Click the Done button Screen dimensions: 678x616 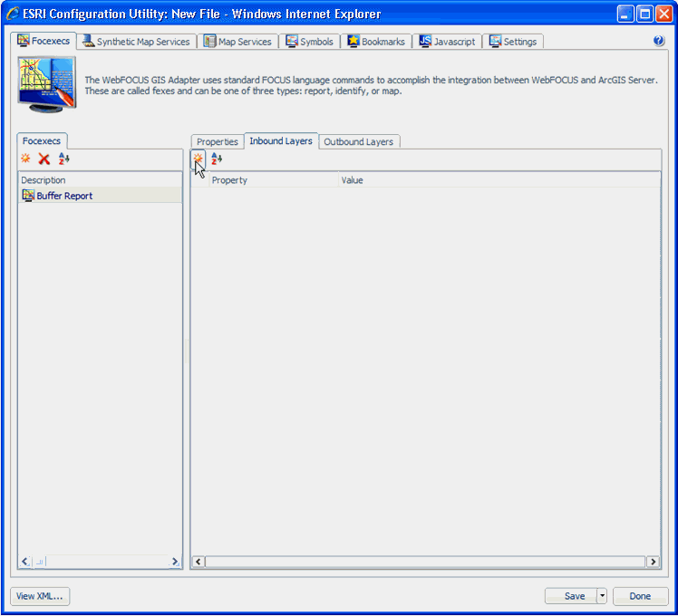click(640, 596)
